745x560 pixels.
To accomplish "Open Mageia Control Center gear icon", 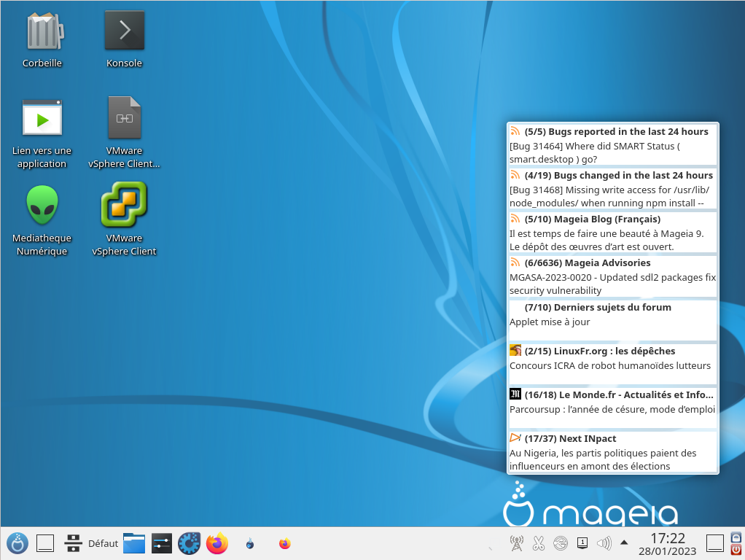I will point(189,543).
